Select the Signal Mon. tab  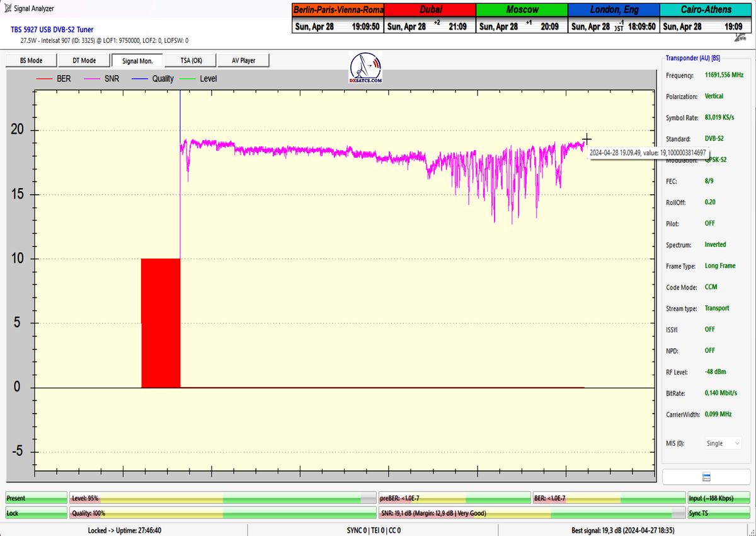tap(137, 61)
